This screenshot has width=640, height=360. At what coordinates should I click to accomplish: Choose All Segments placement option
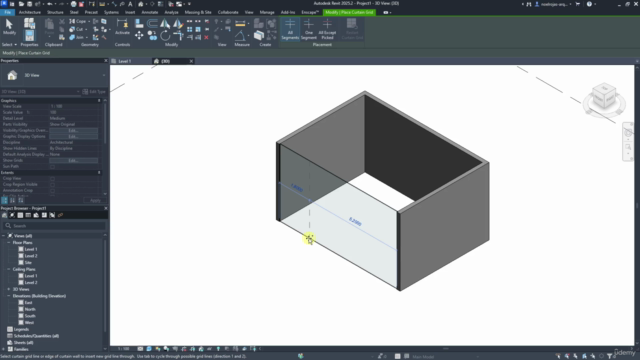(x=290, y=29)
